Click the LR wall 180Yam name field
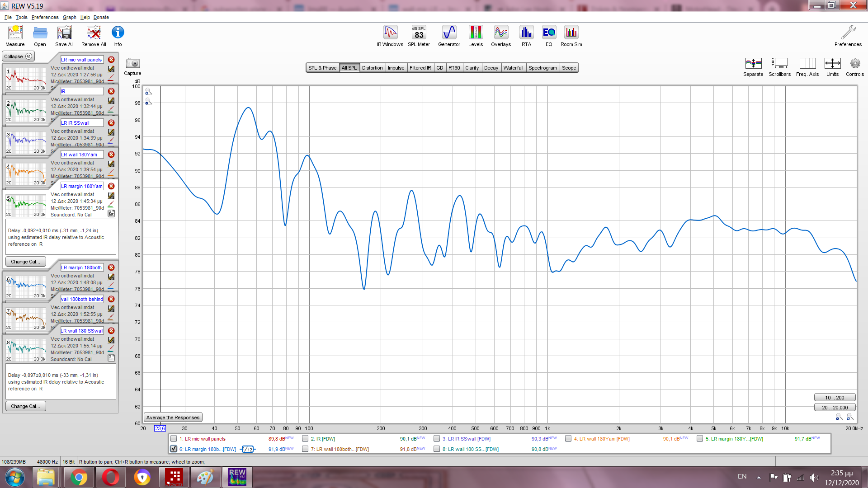Screen dimensions: 868x488 point(82,155)
